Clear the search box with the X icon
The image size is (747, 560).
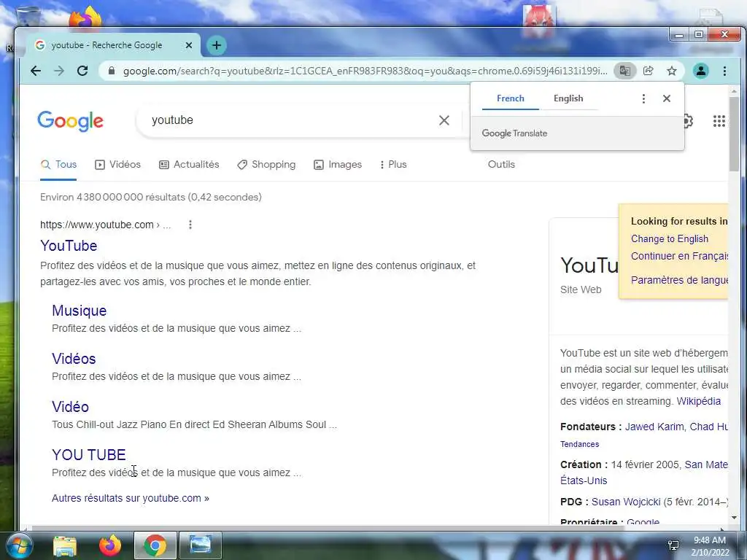pos(444,120)
